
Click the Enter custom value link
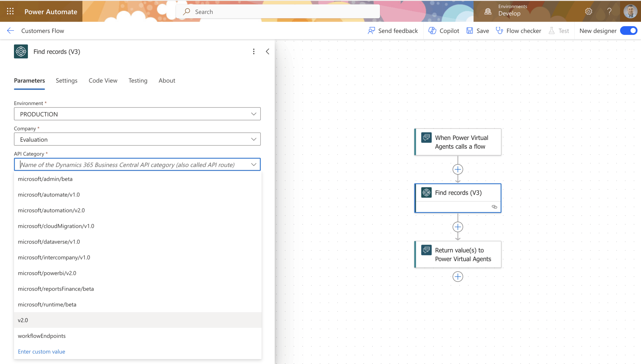[42, 351]
